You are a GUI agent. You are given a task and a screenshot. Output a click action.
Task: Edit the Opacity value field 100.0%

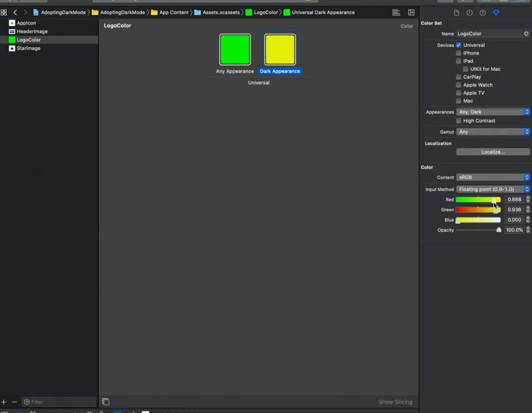point(514,230)
